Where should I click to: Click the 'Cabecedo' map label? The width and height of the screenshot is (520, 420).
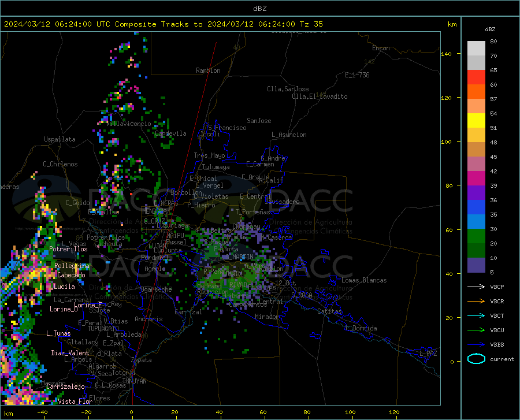pyautogui.click(x=71, y=275)
